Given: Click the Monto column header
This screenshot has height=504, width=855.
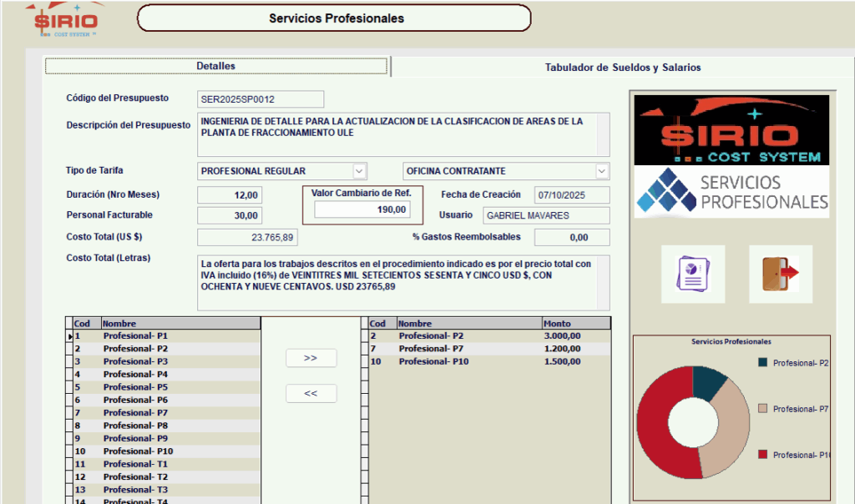Looking at the screenshot, I should click(575, 323).
